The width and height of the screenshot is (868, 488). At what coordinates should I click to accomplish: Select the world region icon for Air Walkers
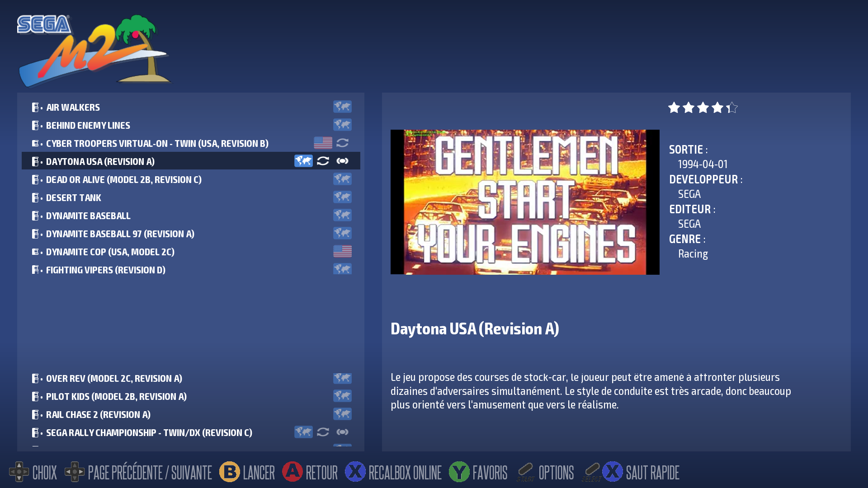(x=342, y=107)
